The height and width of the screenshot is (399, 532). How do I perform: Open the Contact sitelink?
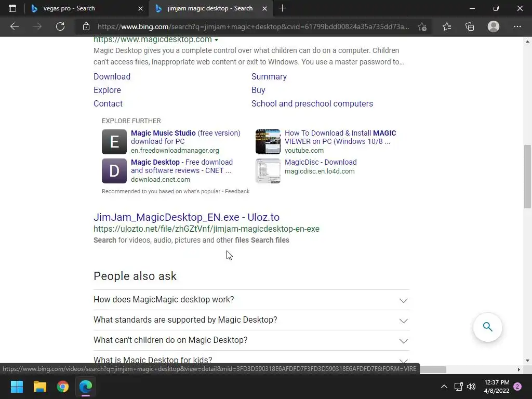click(108, 104)
